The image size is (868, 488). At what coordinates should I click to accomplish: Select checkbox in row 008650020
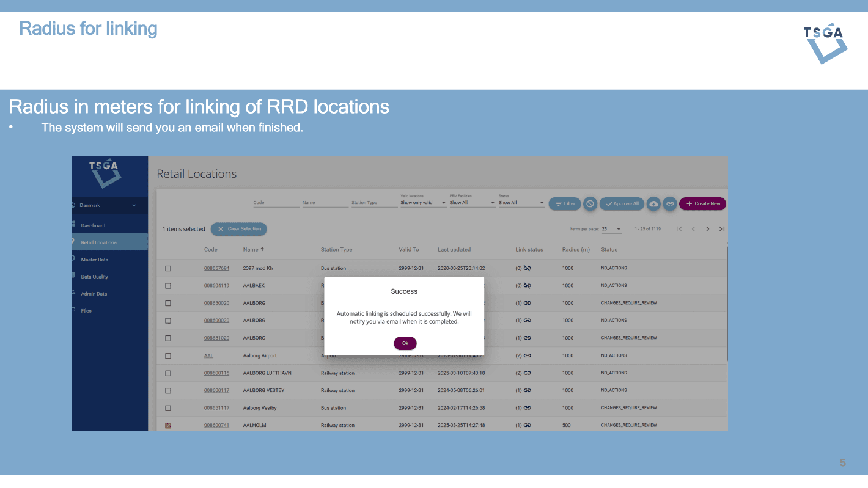[x=168, y=303]
